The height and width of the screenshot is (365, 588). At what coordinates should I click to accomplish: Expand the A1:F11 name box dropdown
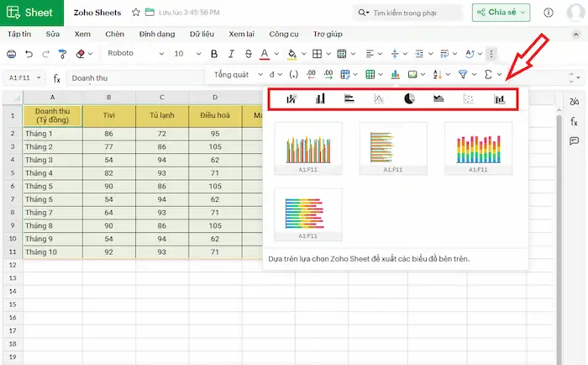point(39,77)
